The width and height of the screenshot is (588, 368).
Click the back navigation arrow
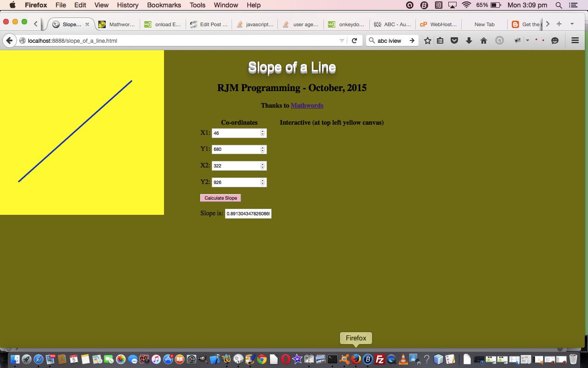click(x=9, y=40)
